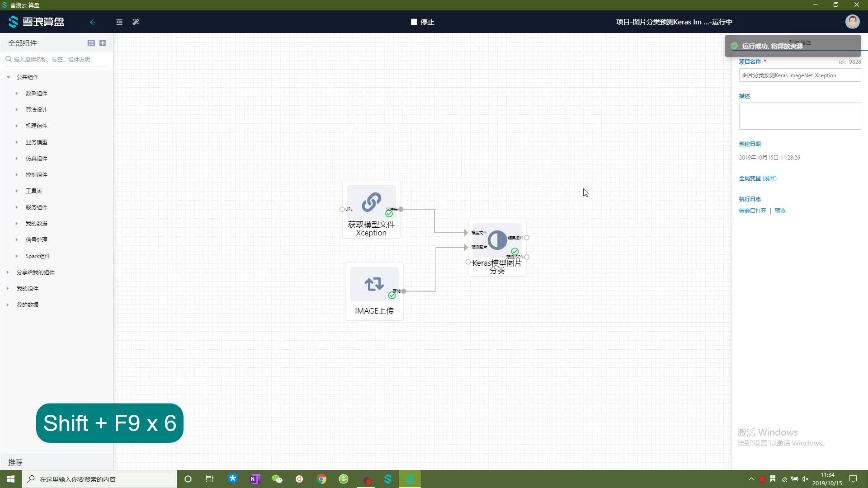Open Chrome from the Windows taskbar

click(321, 479)
